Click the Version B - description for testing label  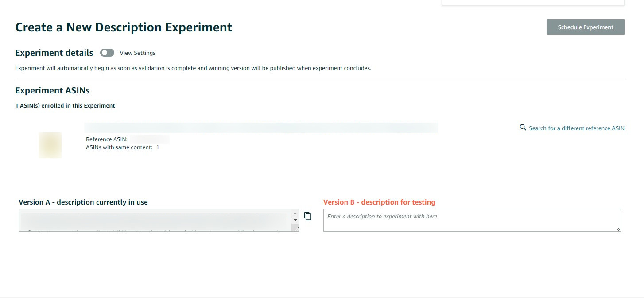coord(379,202)
